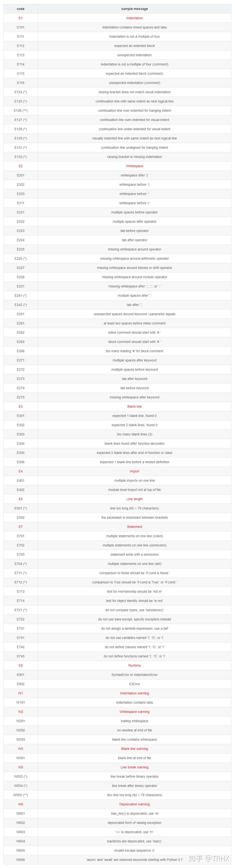Select the red "Blank line" section title
Screen dimensions: 235x868
134,406
